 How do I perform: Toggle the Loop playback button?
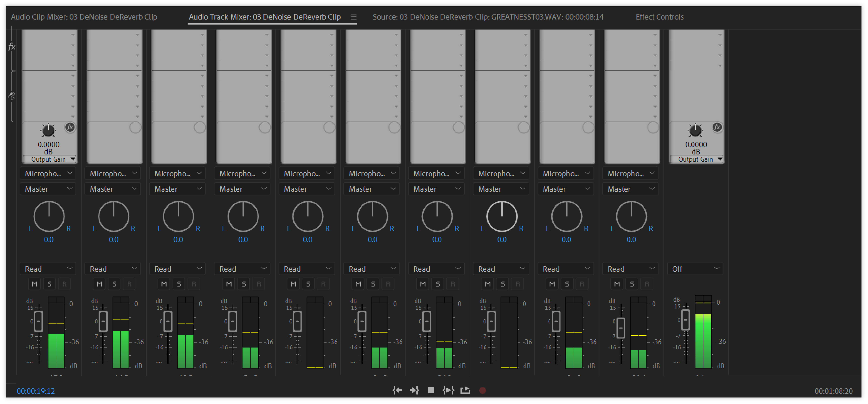click(x=465, y=391)
